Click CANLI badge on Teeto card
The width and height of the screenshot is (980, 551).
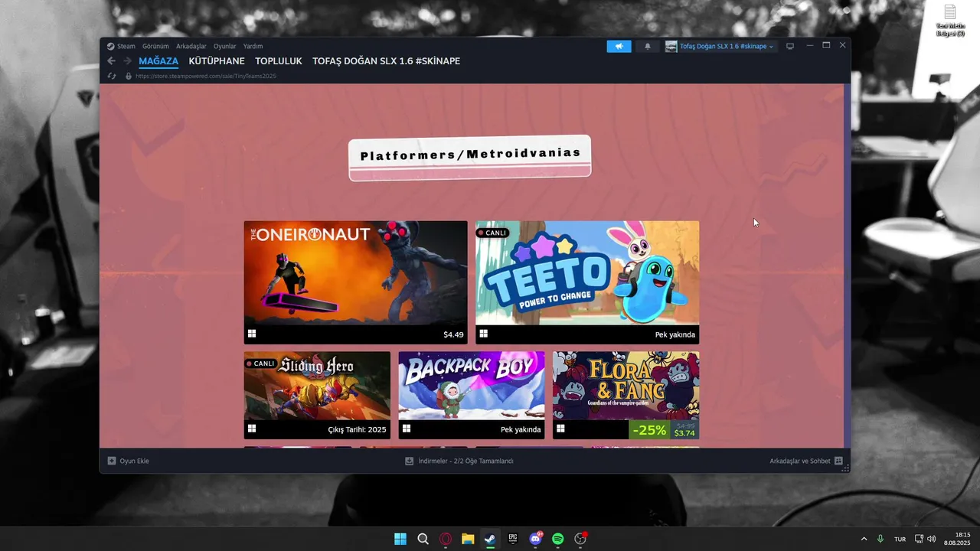[x=492, y=233]
